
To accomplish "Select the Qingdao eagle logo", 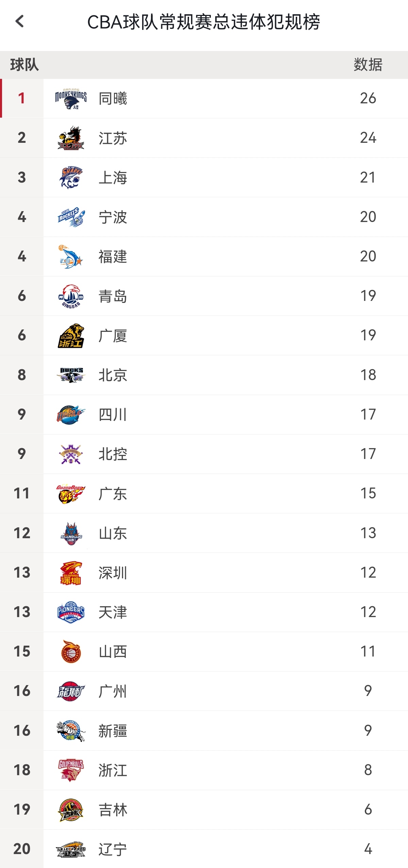I will point(71,296).
